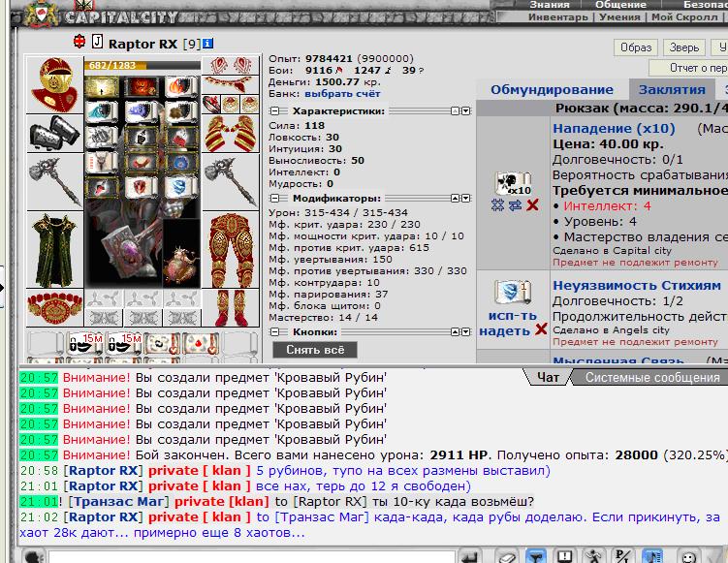This screenshot has height=563, width=728.
Task: Open the Инвентарь menu item
Action: coord(557,17)
